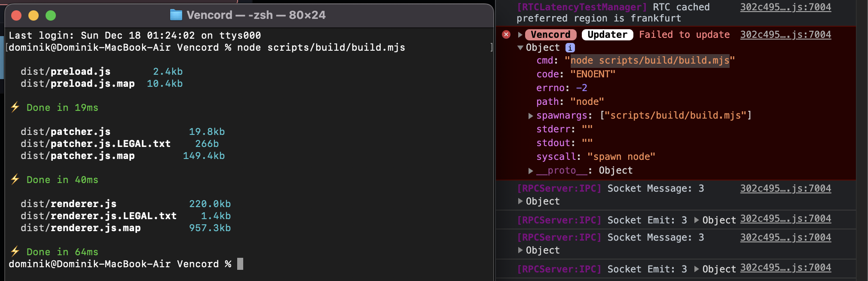Click dist/preload.js in Terminal output
This screenshot has height=281, width=868.
point(65,71)
